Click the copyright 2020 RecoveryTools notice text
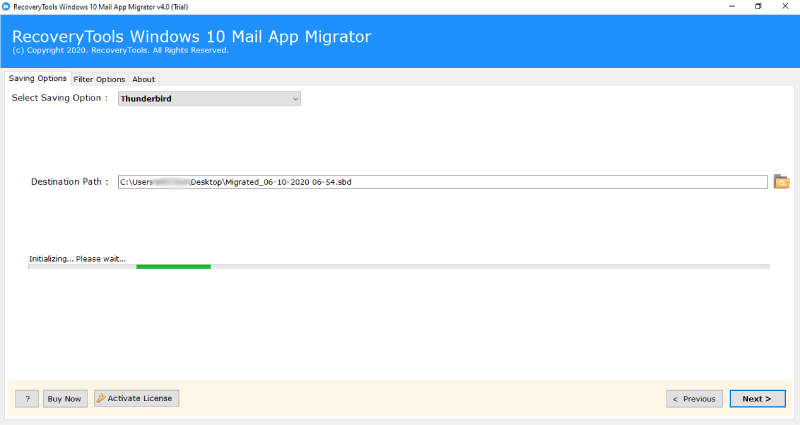Image resolution: width=800 pixels, height=425 pixels. pyautogui.click(x=120, y=50)
